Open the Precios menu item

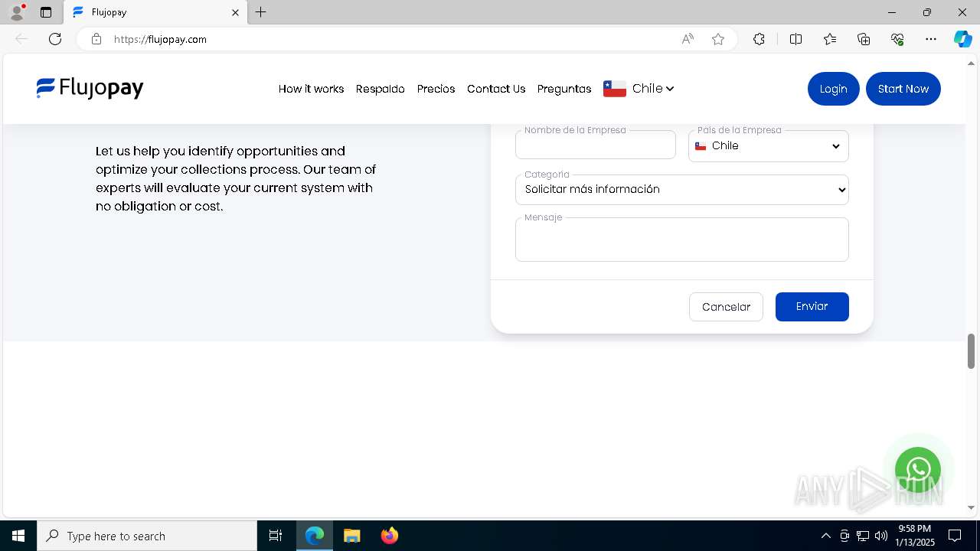coord(436,89)
